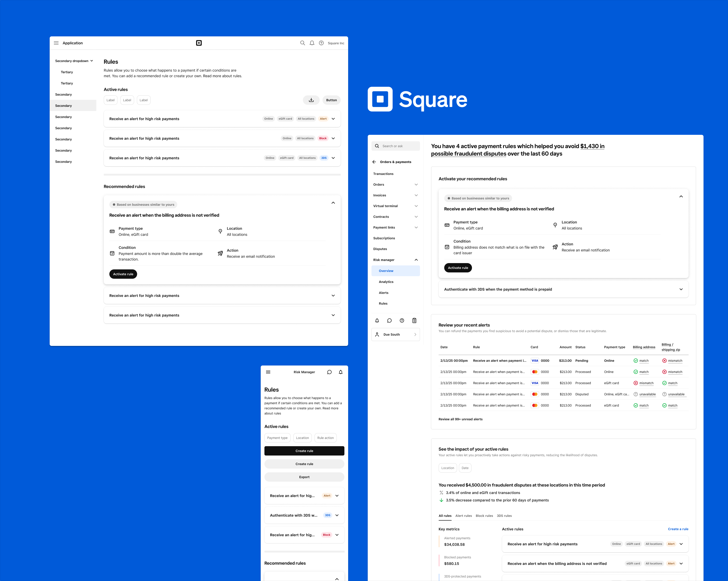Click the Activate rule button for the billing address rule
Screen dimensions: 728x581
458,268
